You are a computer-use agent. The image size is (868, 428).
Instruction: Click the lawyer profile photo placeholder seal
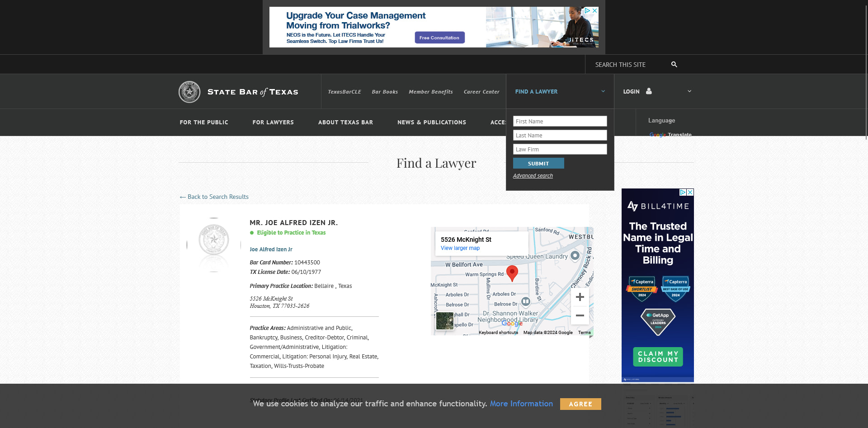[x=214, y=245]
